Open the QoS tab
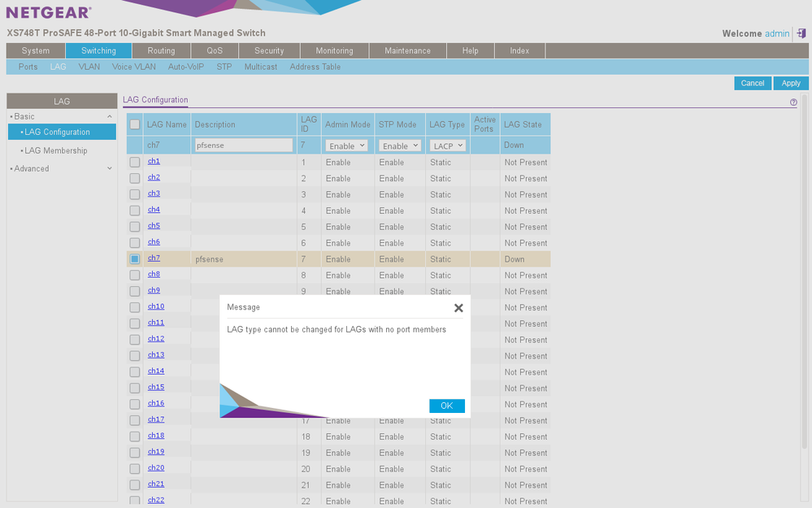This screenshot has width=812, height=508. click(x=215, y=50)
